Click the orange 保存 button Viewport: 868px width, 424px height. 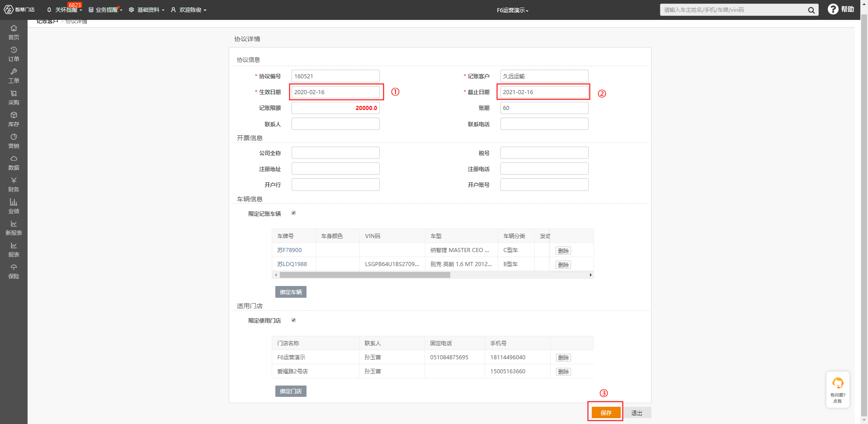coord(606,413)
